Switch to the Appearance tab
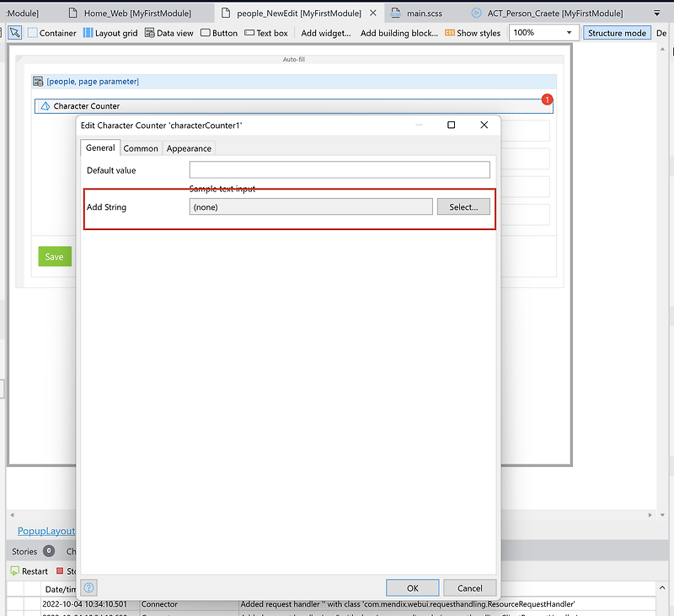674x616 pixels. tap(189, 147)
